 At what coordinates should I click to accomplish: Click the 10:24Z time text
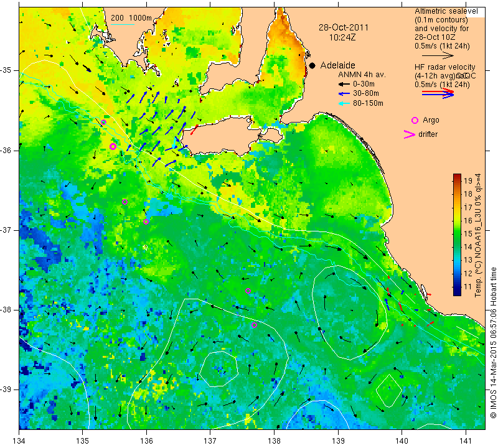(342, 37)
